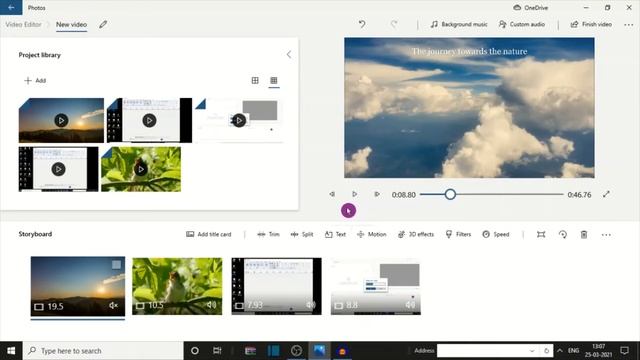Click the preview seek bar handle
This screenshot has width=640, height=360.
[450, 194]
